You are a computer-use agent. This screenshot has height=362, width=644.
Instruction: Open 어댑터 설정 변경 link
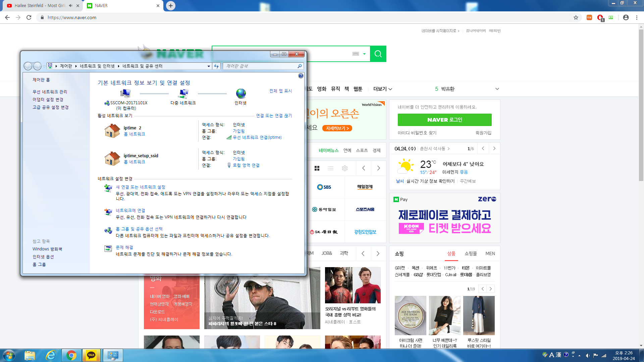[x=48, y=100]
